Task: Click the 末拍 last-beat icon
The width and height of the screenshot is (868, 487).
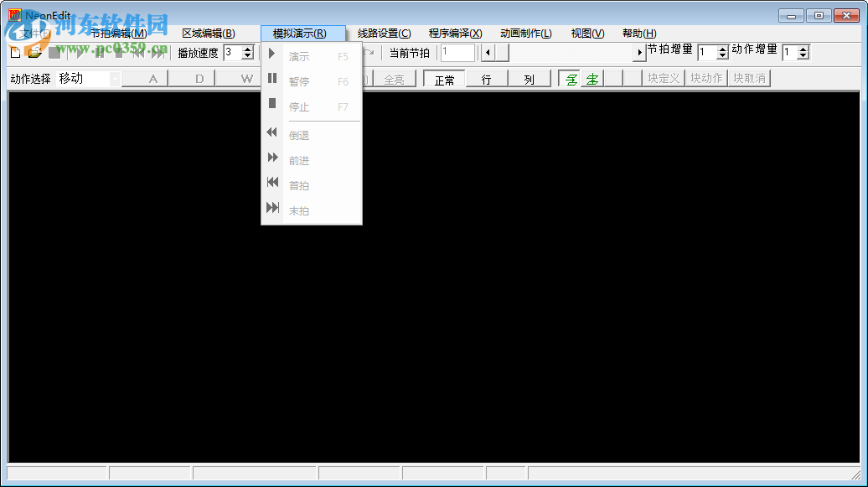Action: coord(271,208)
